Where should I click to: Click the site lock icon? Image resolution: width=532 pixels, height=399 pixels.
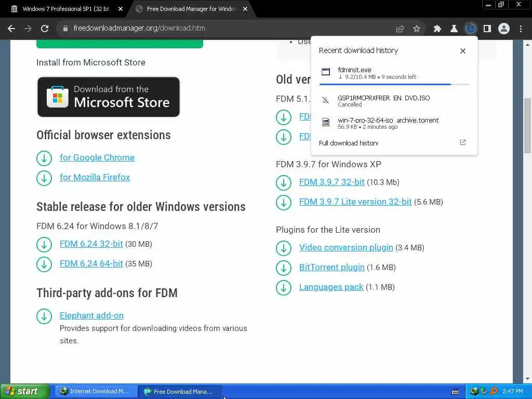pyautogui.click(x=65, y=29)
